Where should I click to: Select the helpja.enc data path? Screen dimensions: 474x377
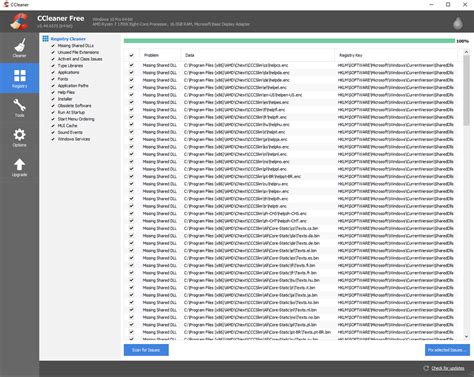click(236, 139)
